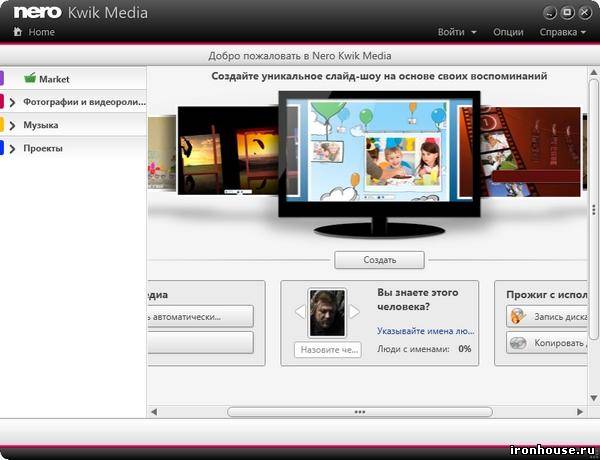Screen dimensions: 600x460
Task: Select the sunset slideshow thumbnail
Action: [x=229, y=150]
